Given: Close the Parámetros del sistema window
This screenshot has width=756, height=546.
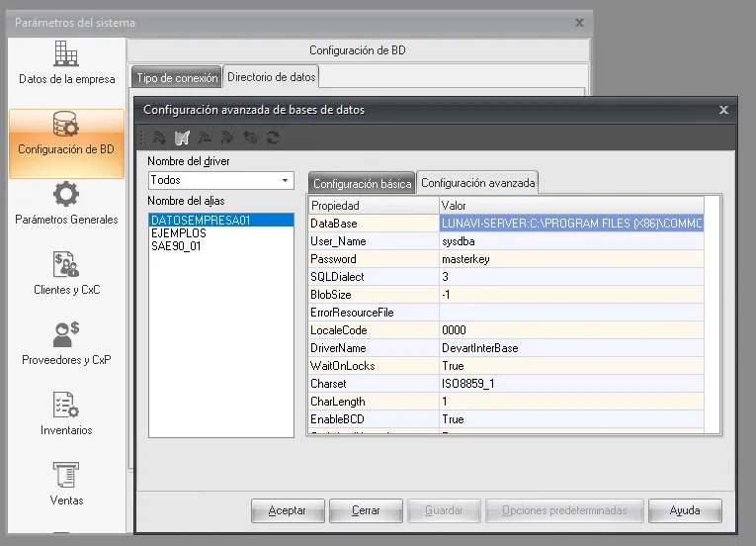Looking at the screenshot, I should point(579,23).
